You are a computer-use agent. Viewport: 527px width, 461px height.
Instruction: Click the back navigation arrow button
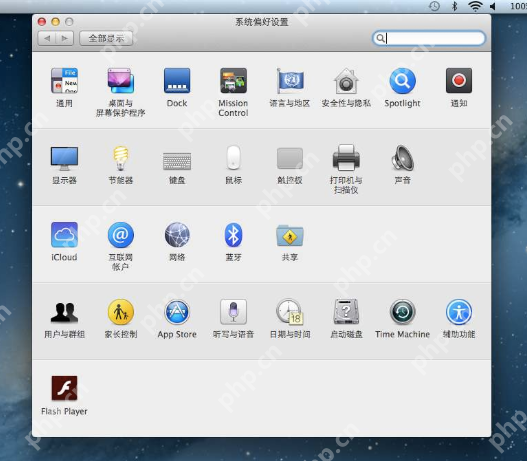[47, 38]
